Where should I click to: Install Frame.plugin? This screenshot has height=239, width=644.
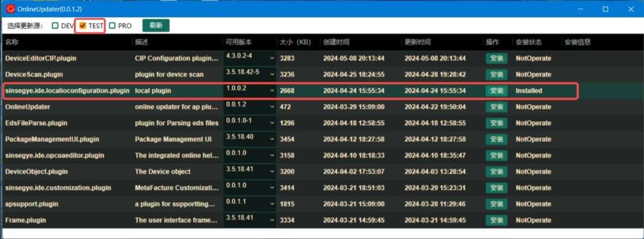click(496, 220)
